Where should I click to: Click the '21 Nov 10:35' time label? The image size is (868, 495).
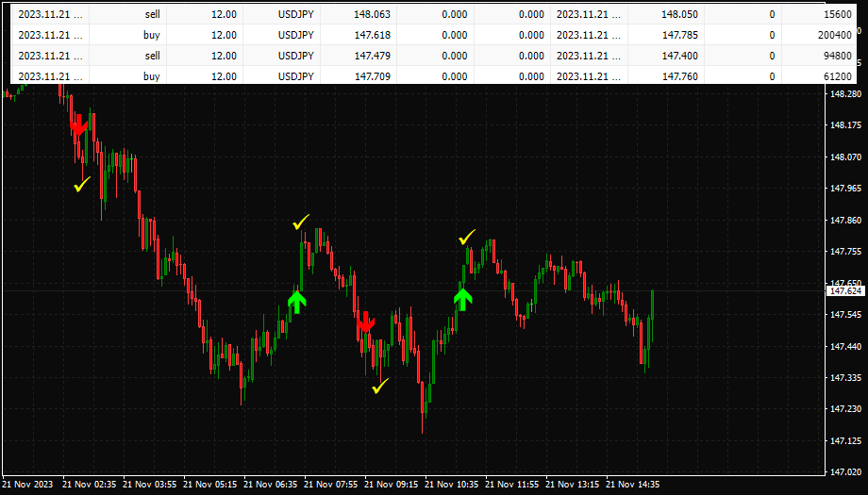tap(451, 485)
